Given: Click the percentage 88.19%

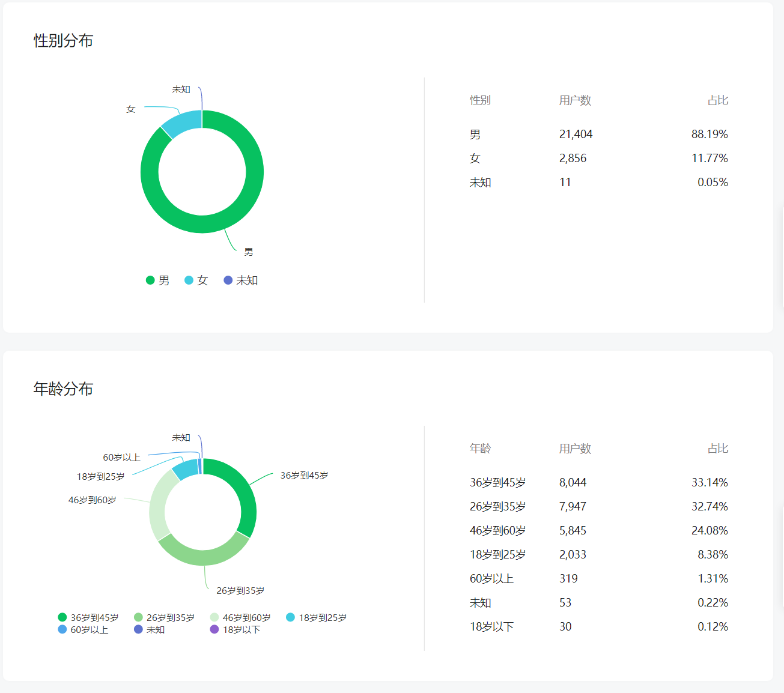Looking at the screenshot, I should pyautogui.click(x=710, y=135).
